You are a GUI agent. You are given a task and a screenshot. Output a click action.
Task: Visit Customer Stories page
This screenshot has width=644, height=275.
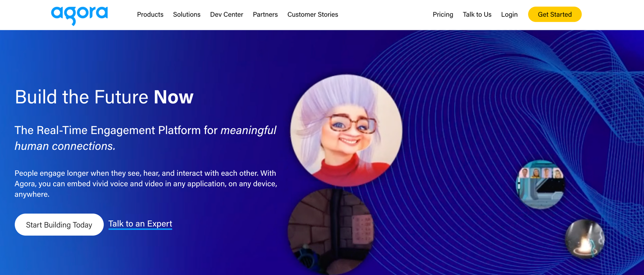pyautogui.click(x=313, y=15)
